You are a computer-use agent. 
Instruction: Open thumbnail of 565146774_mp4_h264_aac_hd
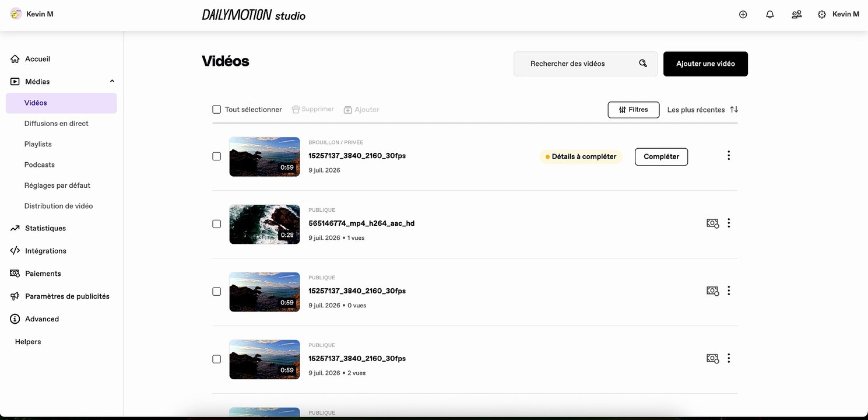265,224
